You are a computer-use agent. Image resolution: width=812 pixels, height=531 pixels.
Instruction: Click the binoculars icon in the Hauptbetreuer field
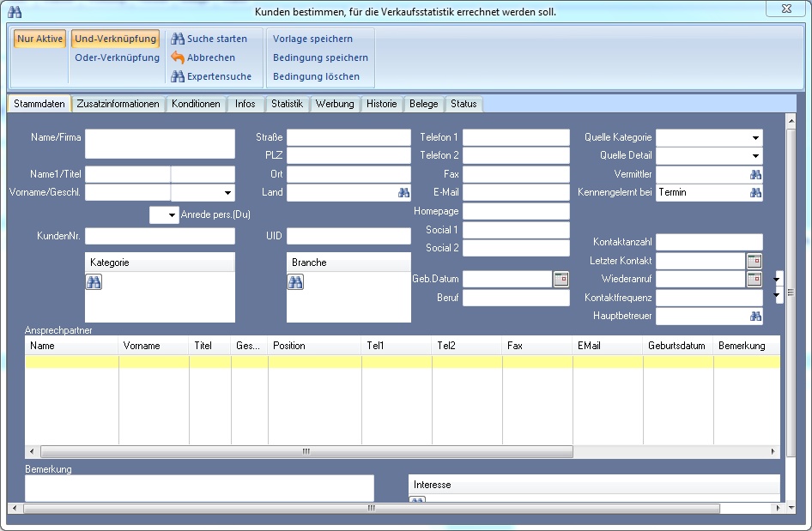click(x=755, y=316)
